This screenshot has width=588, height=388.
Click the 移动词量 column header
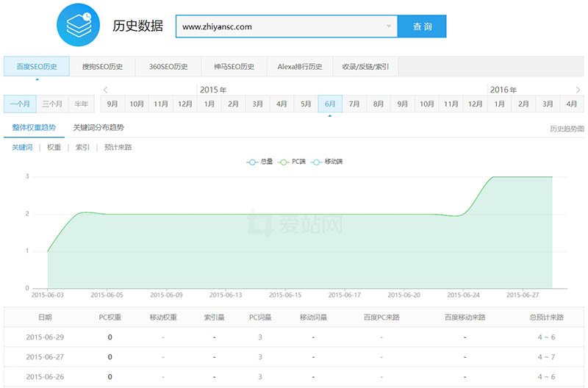tap(314, 317)
